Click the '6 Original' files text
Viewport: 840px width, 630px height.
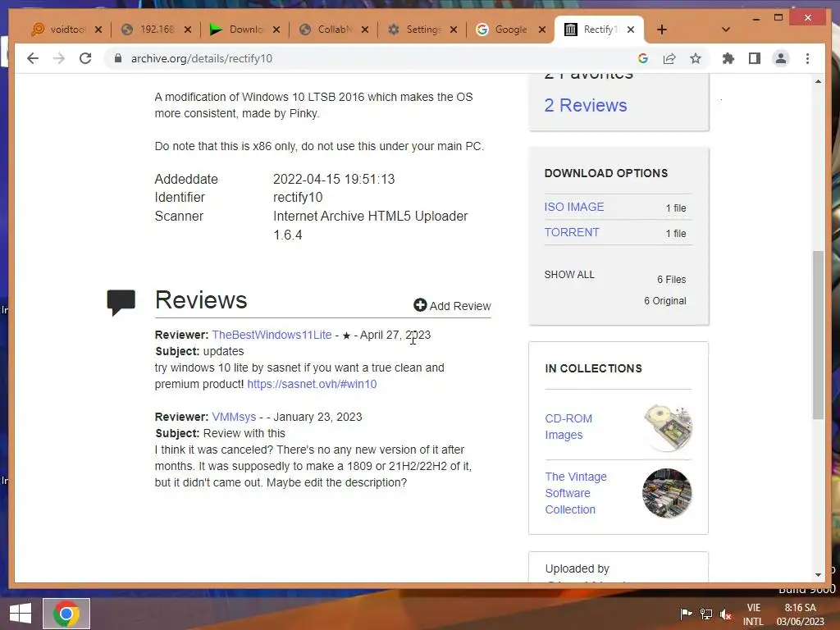(664, 300)
